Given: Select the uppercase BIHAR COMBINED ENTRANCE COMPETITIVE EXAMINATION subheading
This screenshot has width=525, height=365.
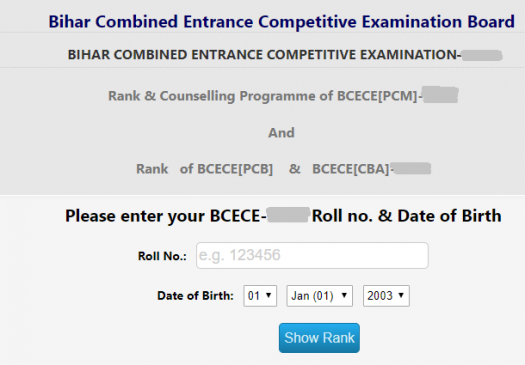Looking at the screenshot, I should coord(264,55).
